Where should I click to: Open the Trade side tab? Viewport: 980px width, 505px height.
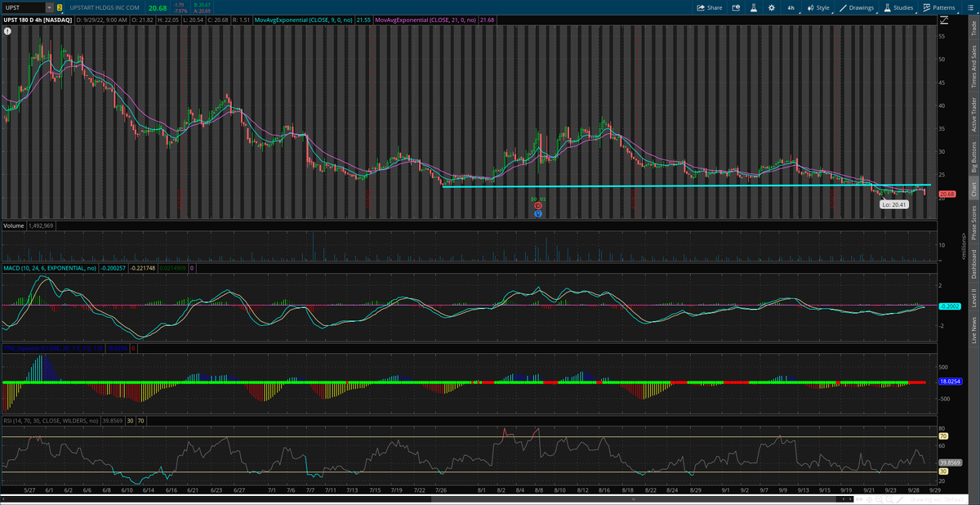click(973, 28)
